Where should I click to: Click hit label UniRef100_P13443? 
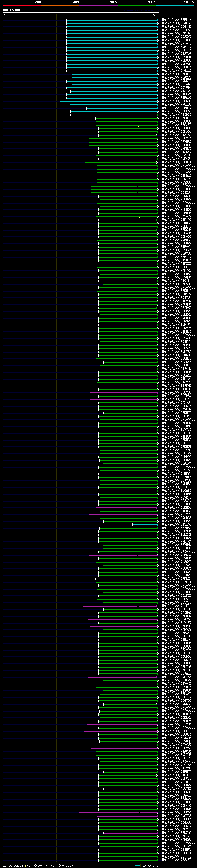pyautogui.click(x=177, y=84)
